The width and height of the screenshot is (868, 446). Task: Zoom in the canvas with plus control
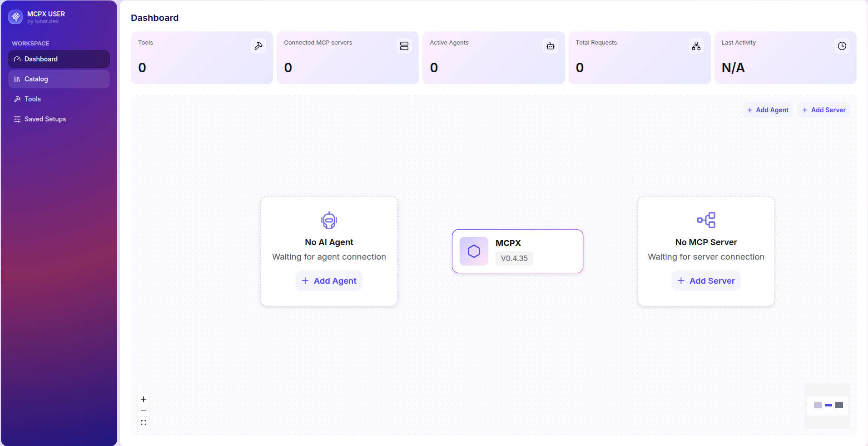(144, 399)
